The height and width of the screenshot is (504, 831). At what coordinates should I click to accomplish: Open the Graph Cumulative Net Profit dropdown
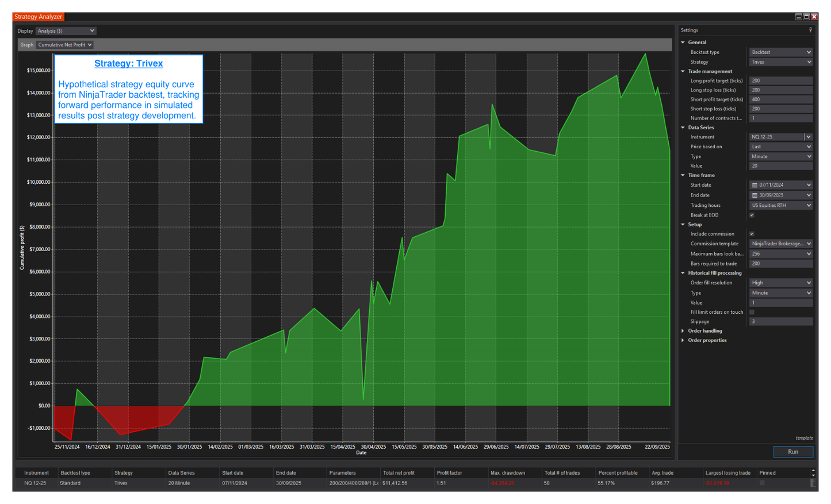tap(65, 45)
